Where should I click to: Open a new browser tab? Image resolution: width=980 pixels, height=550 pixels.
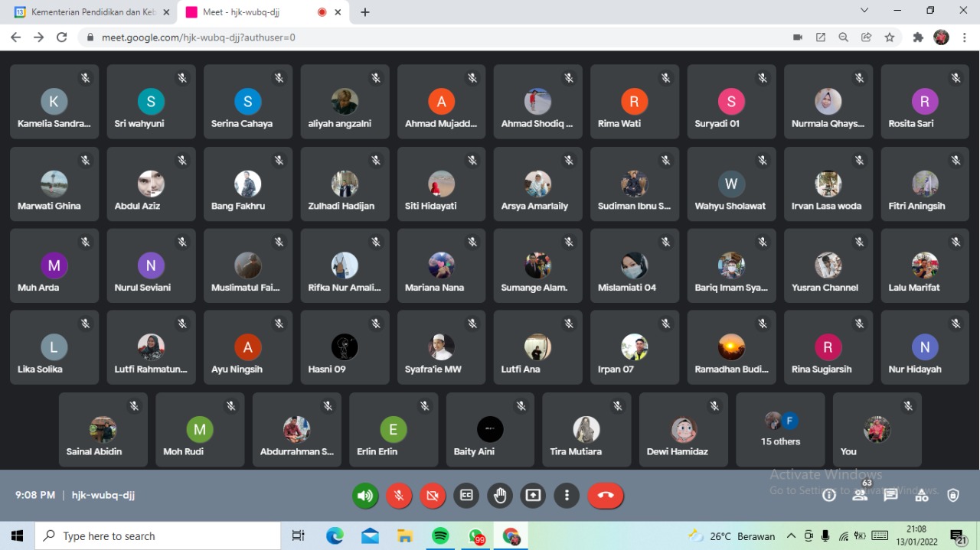[x=365, y=12]
